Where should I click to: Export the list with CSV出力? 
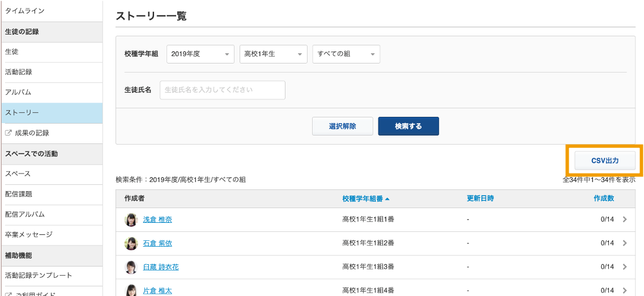605,160
